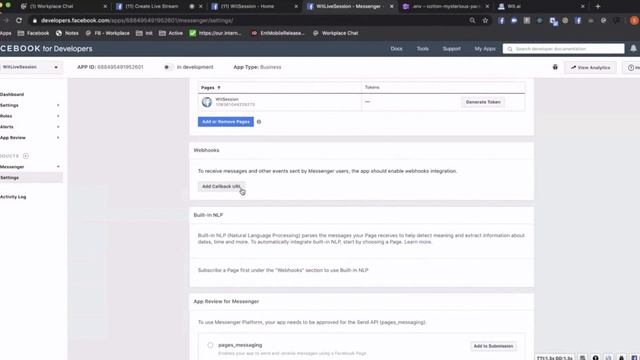640x360 pixels.
Task: Bookmark this page with the star icon
Action: [x=485, y=20]
